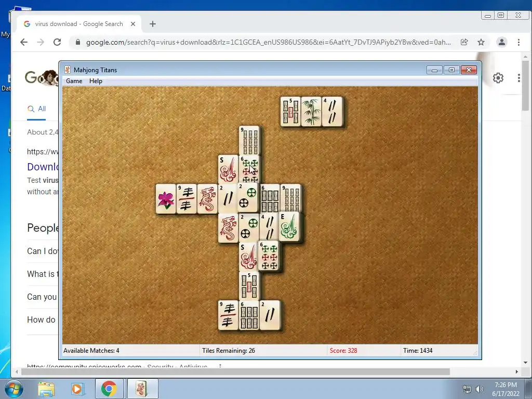
Task: Open the Help menu in Mahjong Titans
Action: [96, 81]
